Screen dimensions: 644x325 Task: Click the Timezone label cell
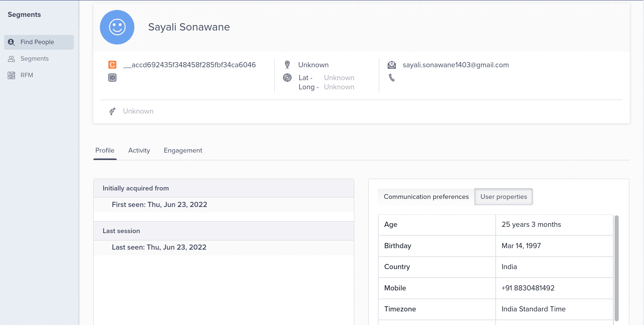coord(437,309)
